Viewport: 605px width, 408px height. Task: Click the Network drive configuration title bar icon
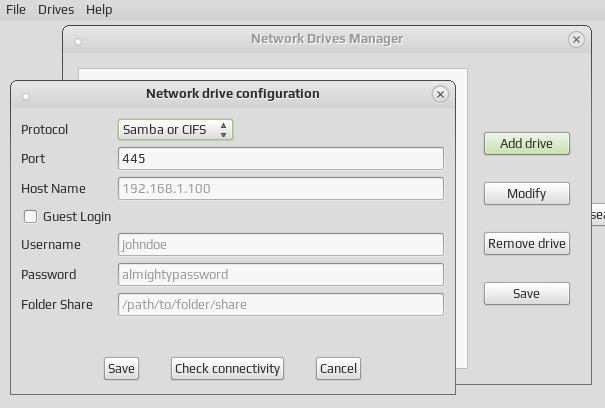click(x=26, y=96)
